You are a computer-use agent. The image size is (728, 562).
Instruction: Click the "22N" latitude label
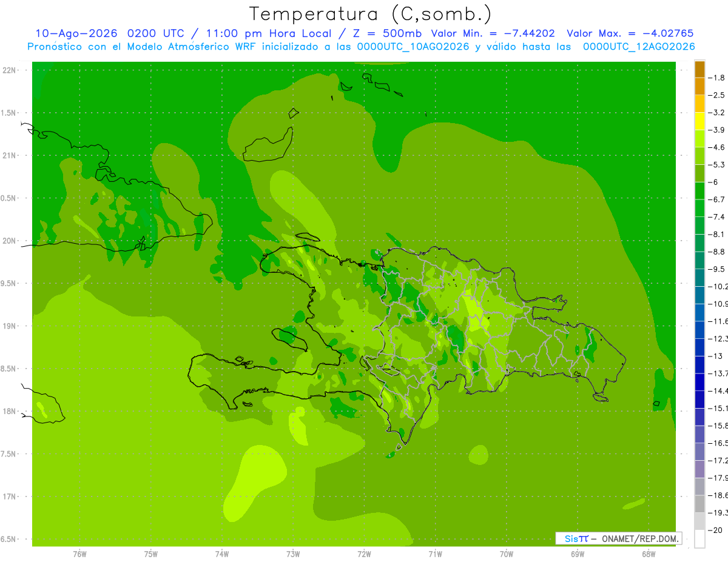[9, 70]
